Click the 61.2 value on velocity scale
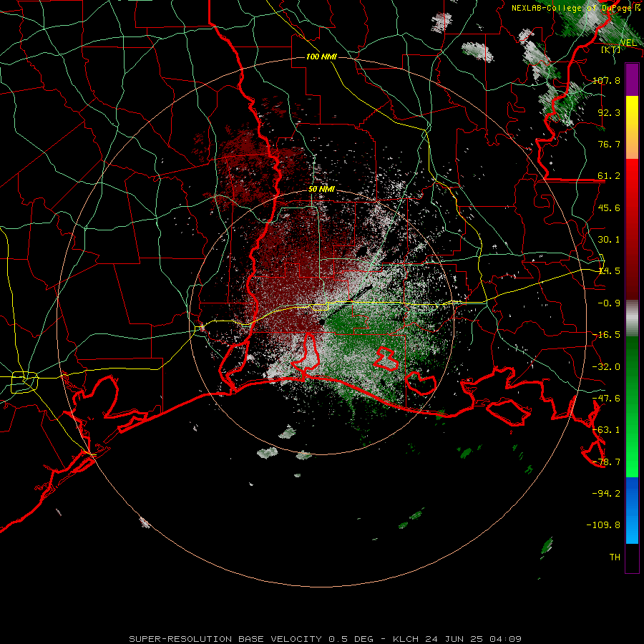 tap(609, 176)
